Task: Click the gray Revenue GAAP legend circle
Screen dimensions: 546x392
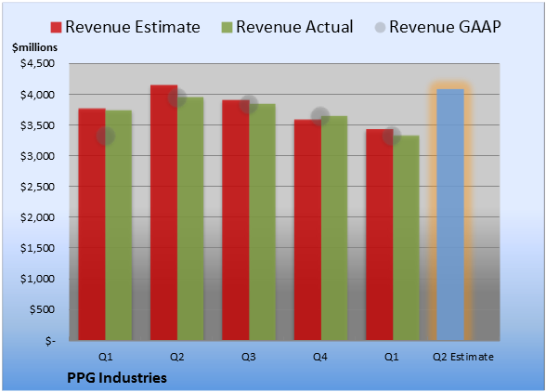Action: 380,27
